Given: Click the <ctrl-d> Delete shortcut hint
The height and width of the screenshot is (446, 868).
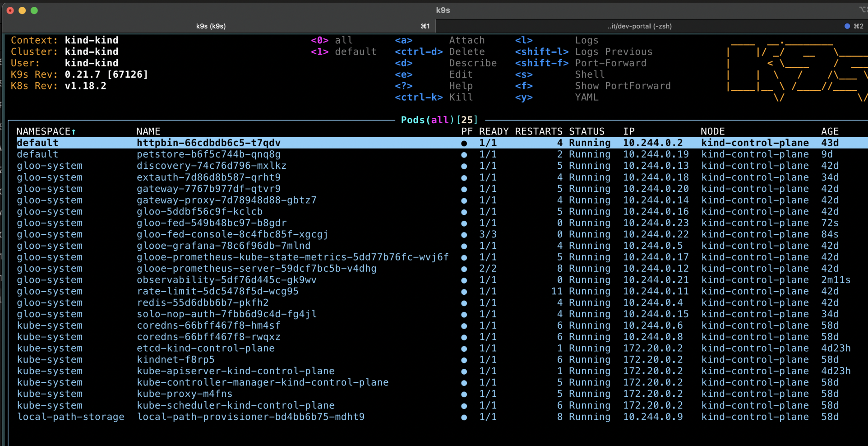Looking at the screenshot, I should click(440, 51).
